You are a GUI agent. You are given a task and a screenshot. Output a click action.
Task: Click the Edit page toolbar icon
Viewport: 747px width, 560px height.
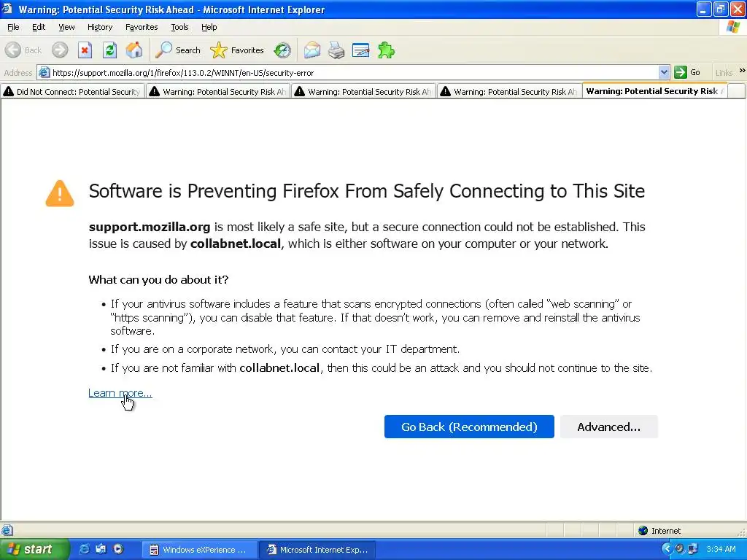[360, 50]
